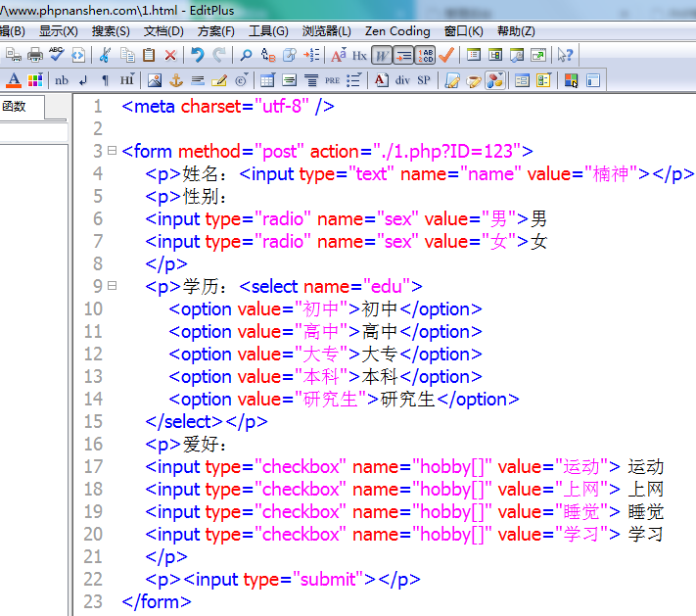
Task: Open the 窗口(K) menu
Action: [x=463, y=31]
